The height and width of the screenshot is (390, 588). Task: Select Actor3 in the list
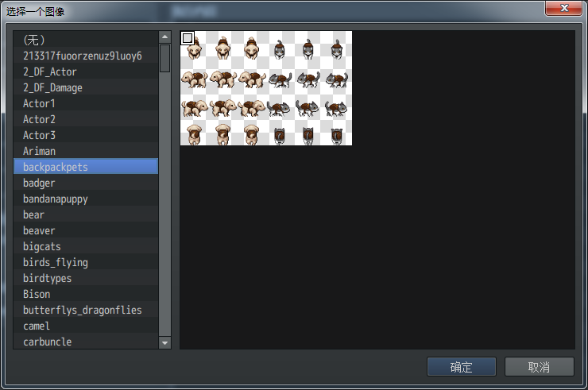(86, 135)
